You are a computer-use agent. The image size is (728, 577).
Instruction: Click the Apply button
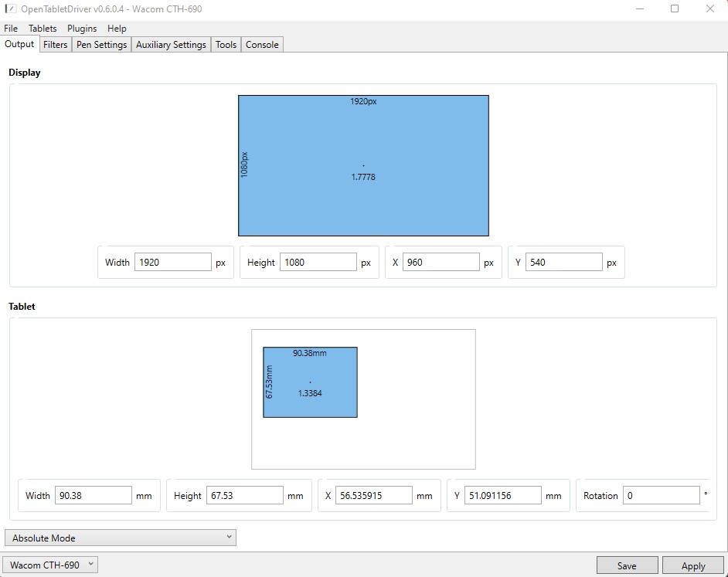(692, 565)
